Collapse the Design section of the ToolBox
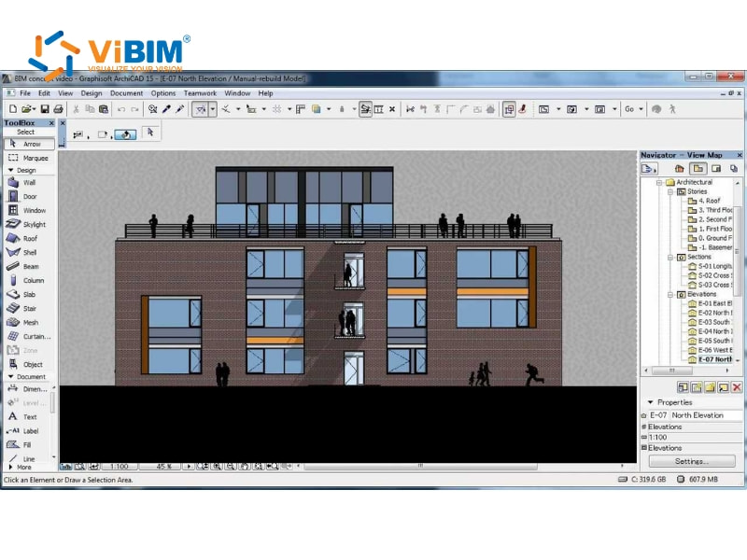The height and width of the screenshot is (560, 747). point(11,170)
